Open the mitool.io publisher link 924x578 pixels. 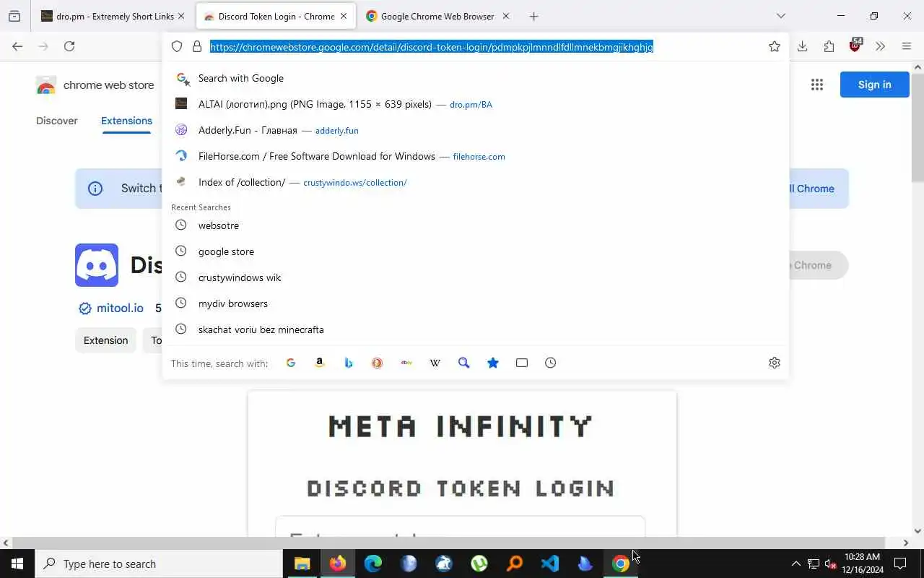click(120, 309)
